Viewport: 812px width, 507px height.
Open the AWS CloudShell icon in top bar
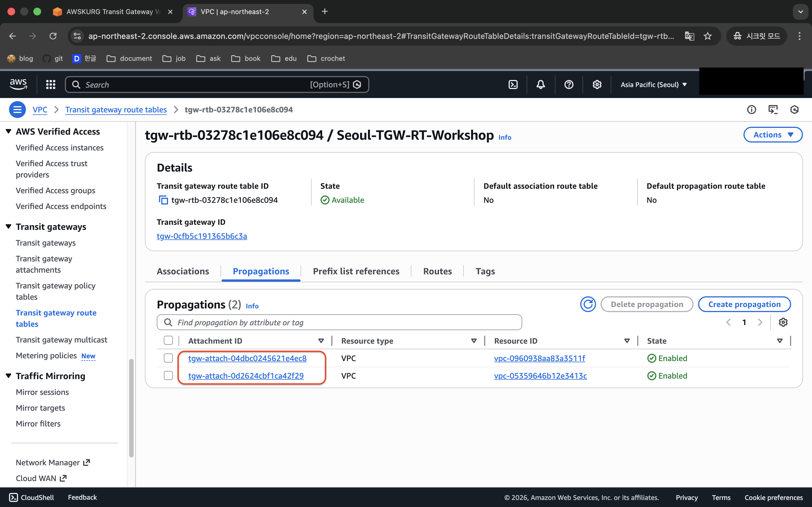click(513, 84)
